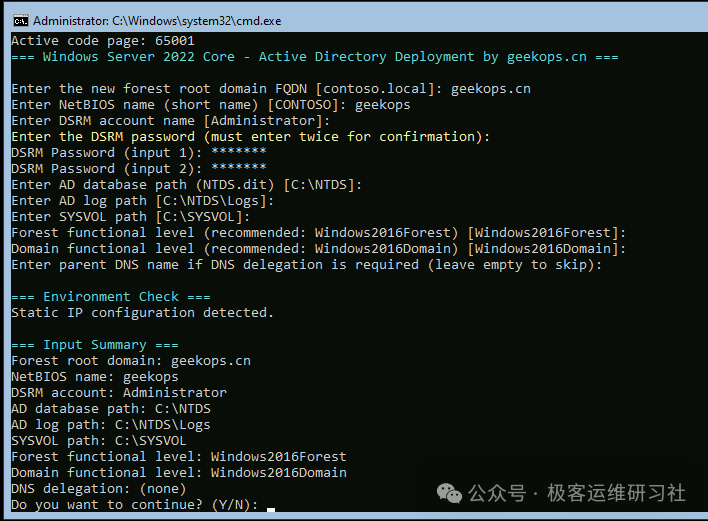Click the WeChat logo in the watermark
The width and height of the screenshot is (708, 521).
[x=450, y=492]
